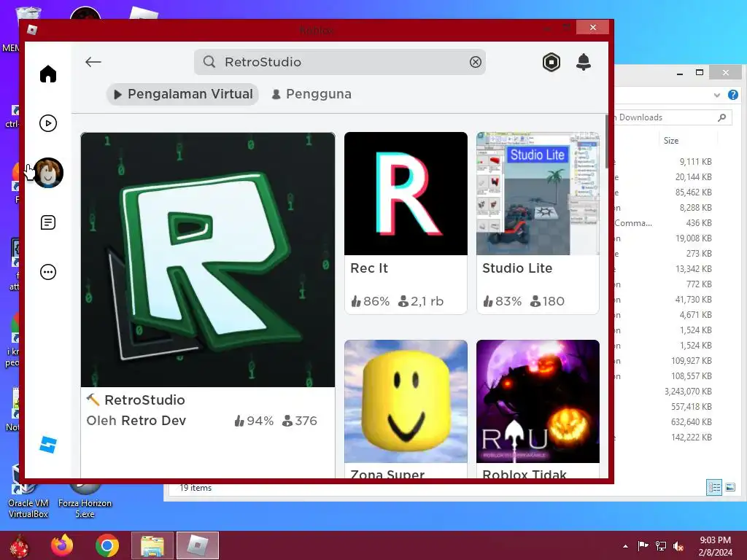The height and width of the screenshot is (560, 747).
Task: Focus the RetroStudio search field
Action: 340,62
